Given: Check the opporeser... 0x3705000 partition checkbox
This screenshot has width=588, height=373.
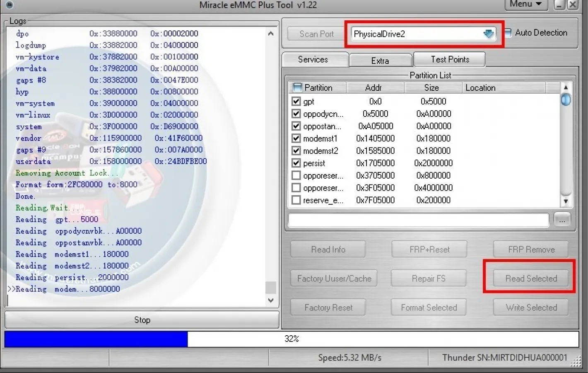Looking at the screenshot, I should (x=296, y=175).
